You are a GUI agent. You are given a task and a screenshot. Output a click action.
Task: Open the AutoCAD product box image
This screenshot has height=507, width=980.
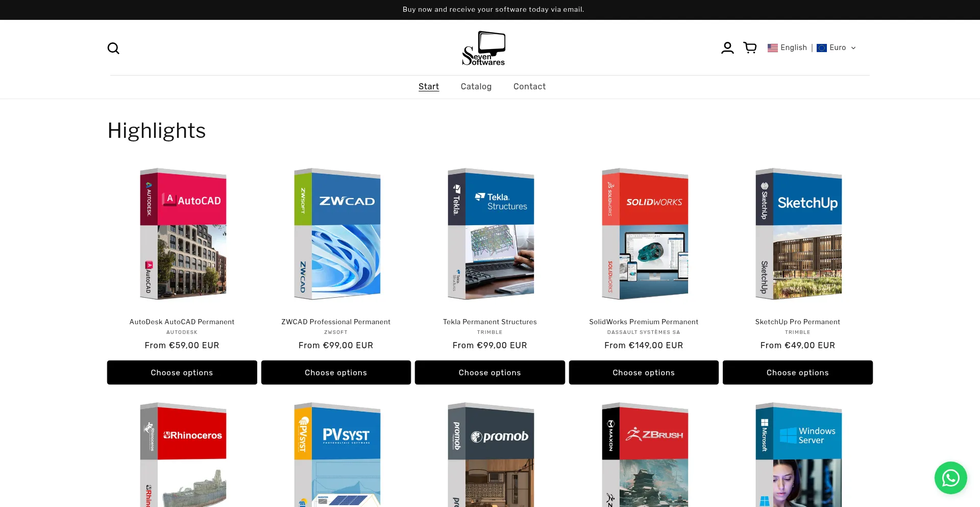[183, 234]
